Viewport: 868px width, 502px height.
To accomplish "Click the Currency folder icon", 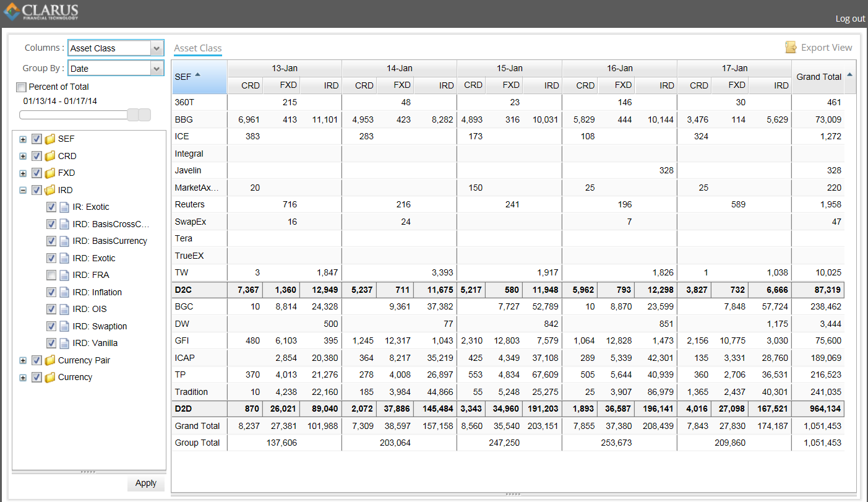I will coord(50,377).
